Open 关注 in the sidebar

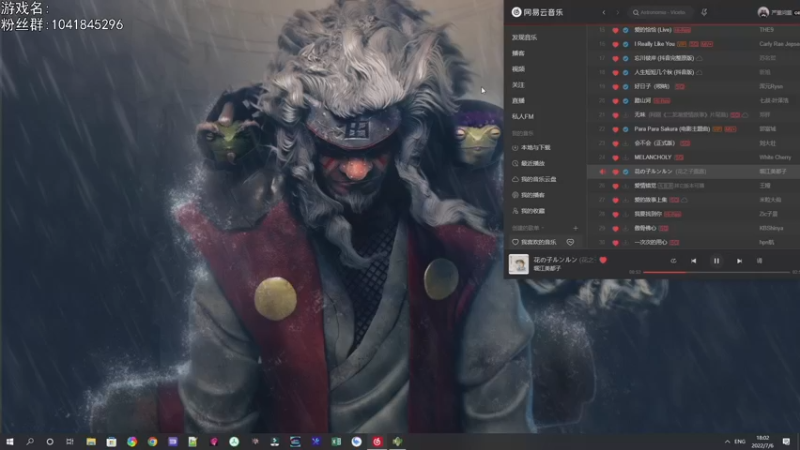click(x=518, y=85)
